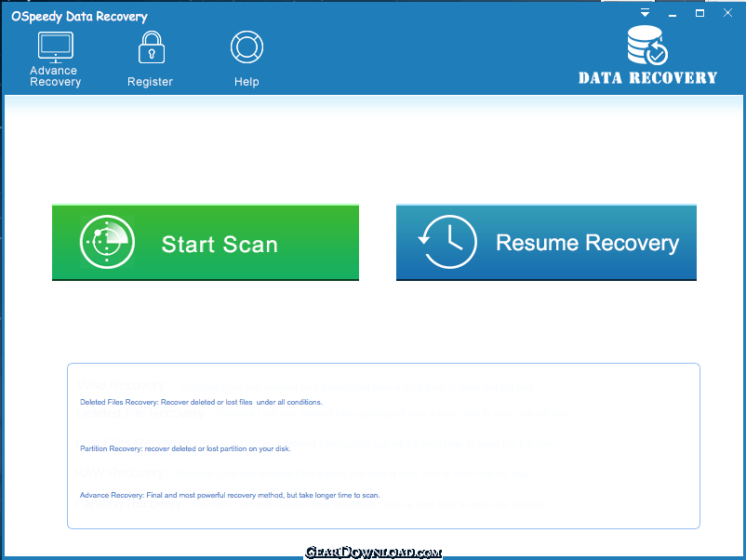Select the Help label
The width and height of the screenshot is (746, 560).
pos(246,82)
